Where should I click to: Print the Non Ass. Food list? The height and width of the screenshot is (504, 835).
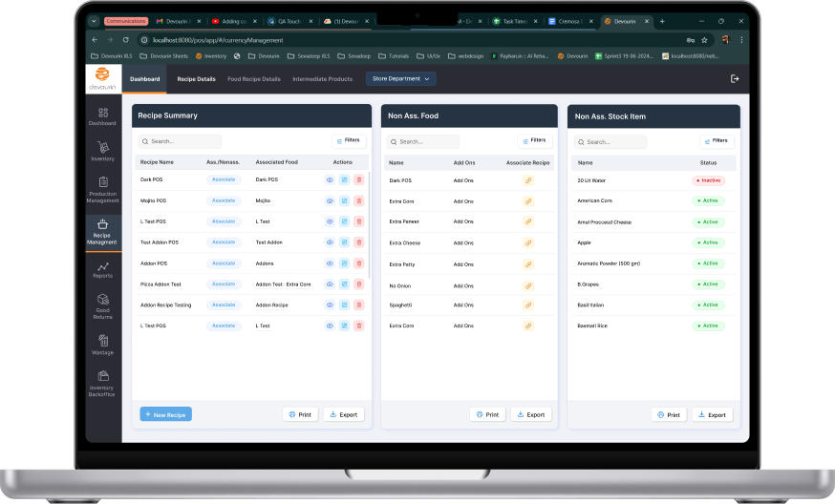[x=488, y=414]
